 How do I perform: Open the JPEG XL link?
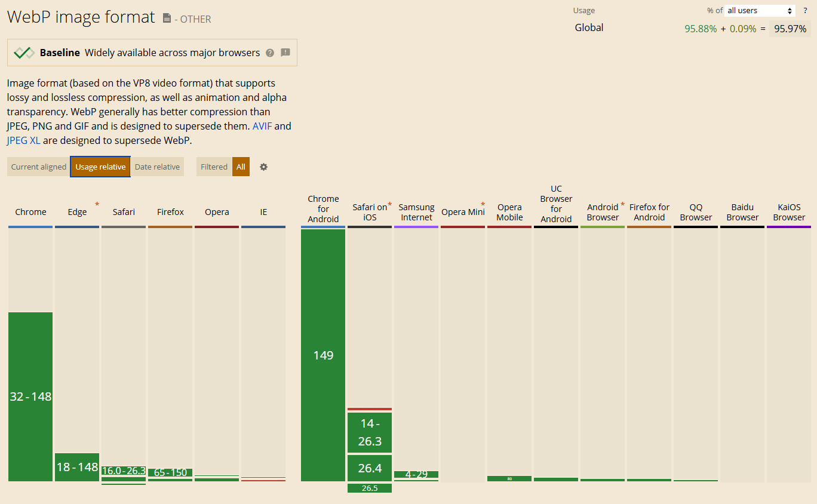(23, 140)
